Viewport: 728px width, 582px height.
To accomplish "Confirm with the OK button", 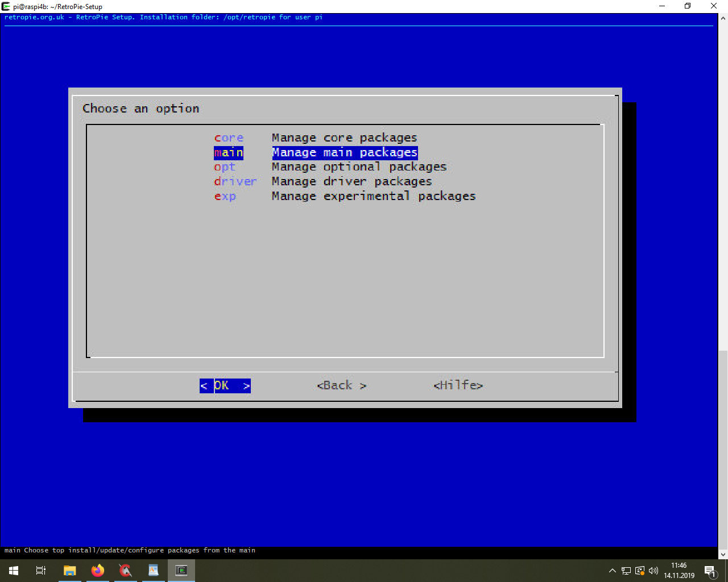I will point(225,385).
